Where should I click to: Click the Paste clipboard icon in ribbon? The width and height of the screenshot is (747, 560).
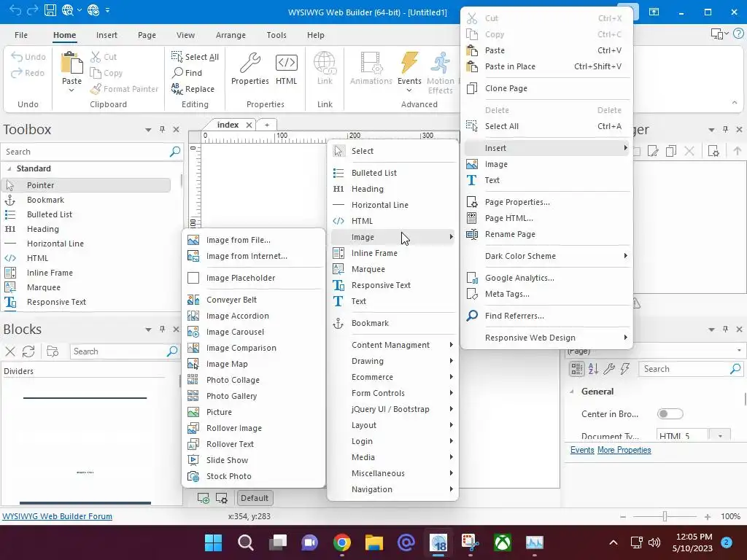click(x=71, y=63)
